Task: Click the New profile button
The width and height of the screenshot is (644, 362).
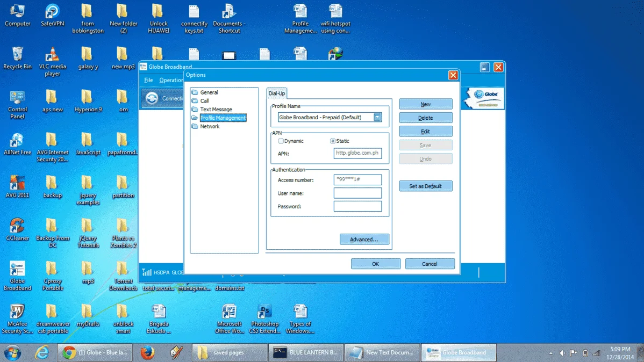Action: pyautogui.click(x=426, y=104)
